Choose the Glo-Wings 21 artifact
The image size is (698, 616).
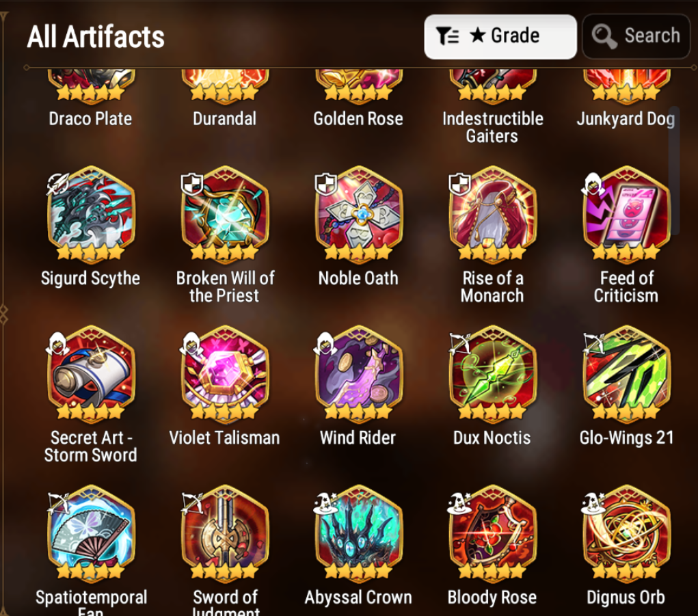click(x=627, y=373)
